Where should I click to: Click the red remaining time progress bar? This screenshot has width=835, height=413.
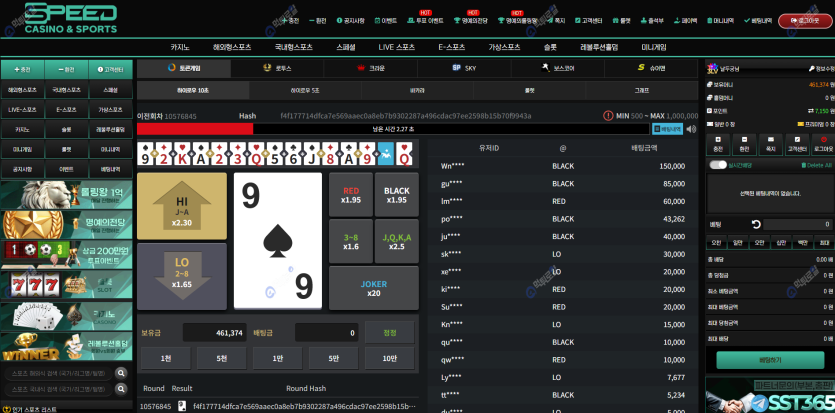pos(195,129)
